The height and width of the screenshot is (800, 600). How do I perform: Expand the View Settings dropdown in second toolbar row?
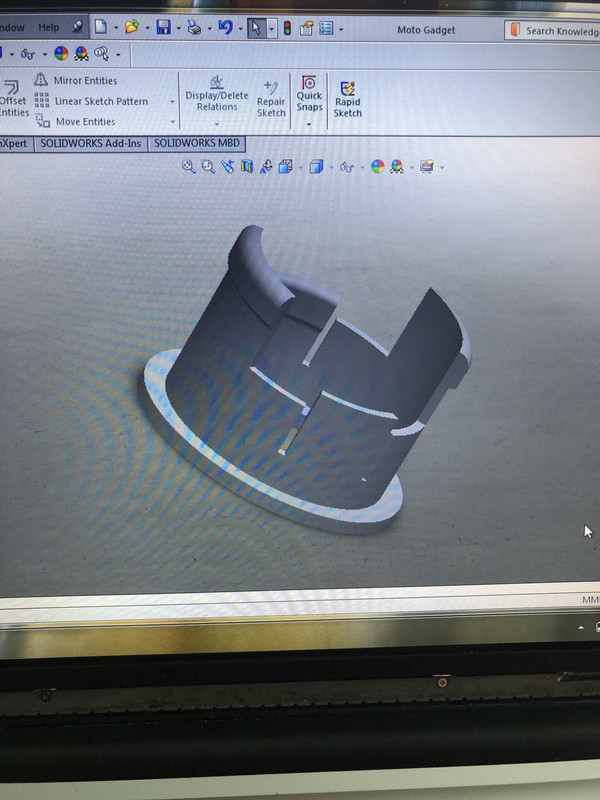[118, 55]
